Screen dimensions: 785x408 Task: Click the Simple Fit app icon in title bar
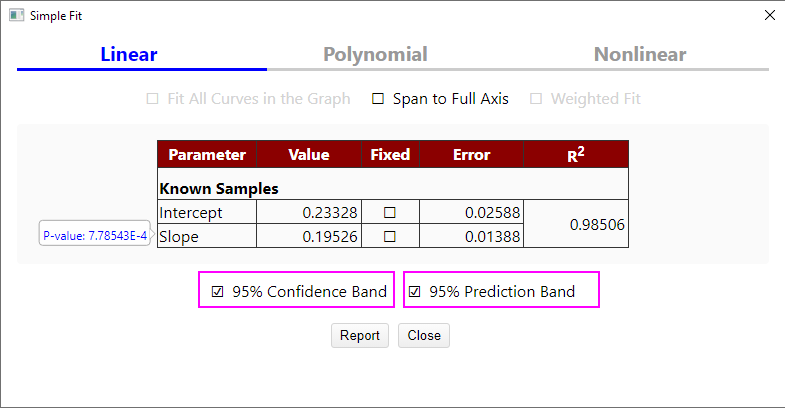click(16, 16)
